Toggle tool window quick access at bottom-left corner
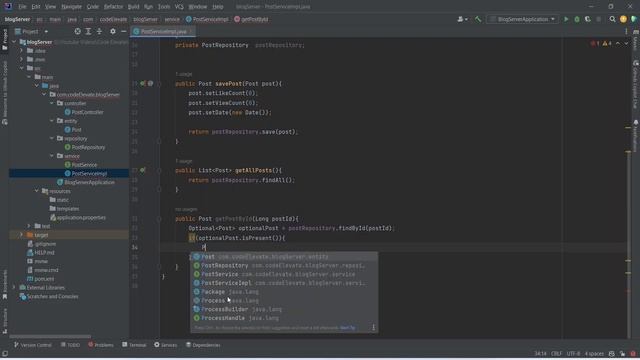The image size is (640, 360). (4, 354)
